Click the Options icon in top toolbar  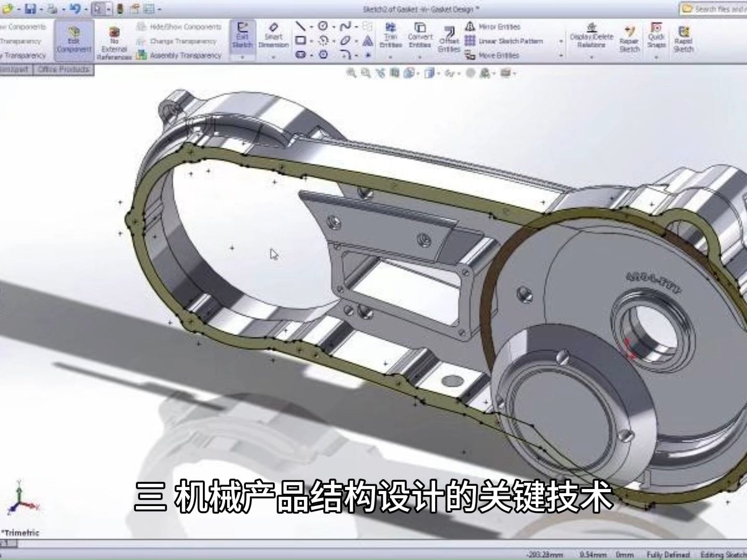coord(148,9)
